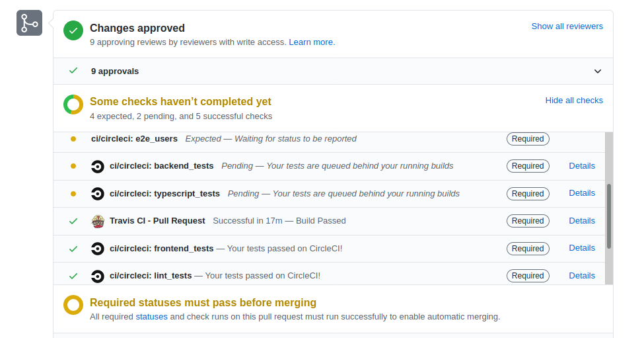Click the CircleCI logo beside frontend_tests
Screen dimensions: 644x338
(x=98, y=249)
